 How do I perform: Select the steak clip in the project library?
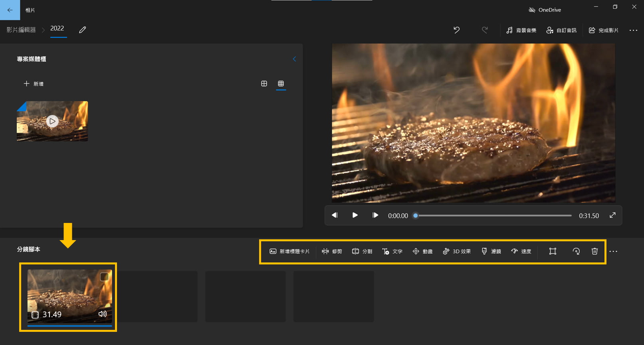(52, 121)
